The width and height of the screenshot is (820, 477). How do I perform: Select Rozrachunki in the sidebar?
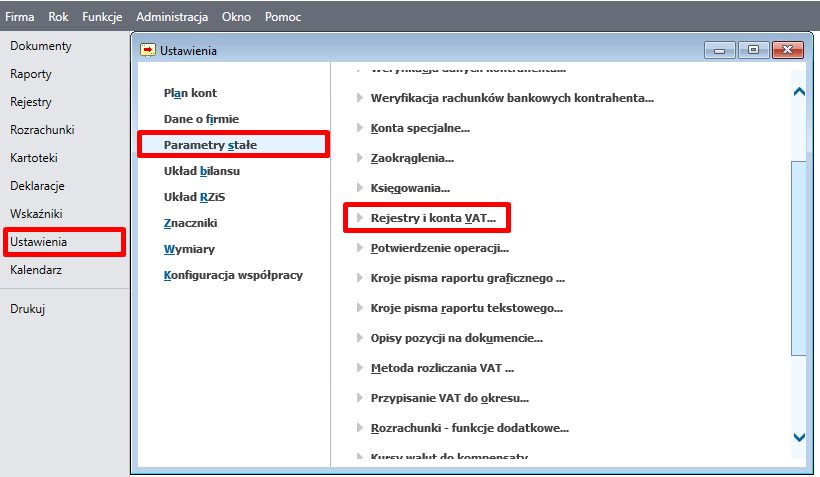pos(42,130)
